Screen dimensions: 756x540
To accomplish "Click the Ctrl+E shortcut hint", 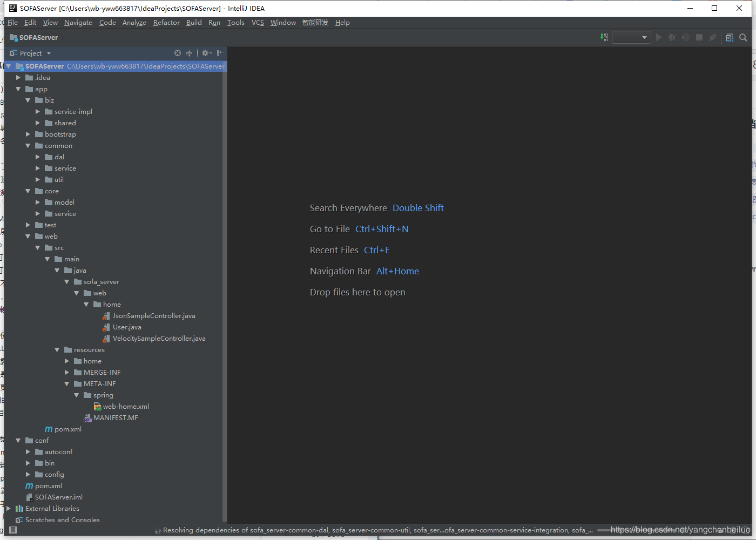I will 377,251.
